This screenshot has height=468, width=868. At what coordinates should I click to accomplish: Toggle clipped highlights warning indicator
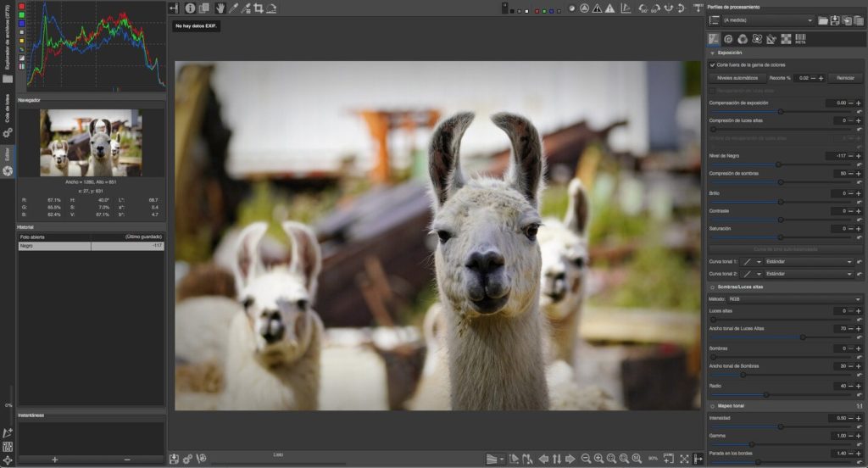pyautogui.click(x=598, y=8)
